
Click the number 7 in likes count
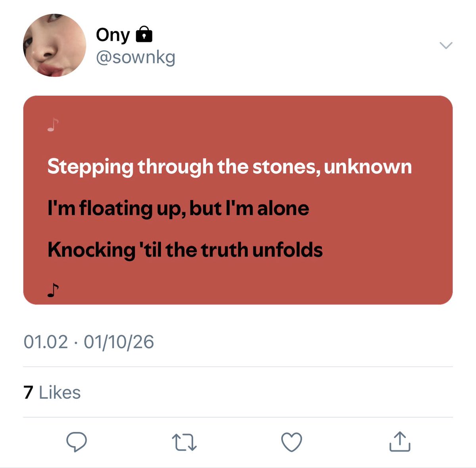(28, 392)
